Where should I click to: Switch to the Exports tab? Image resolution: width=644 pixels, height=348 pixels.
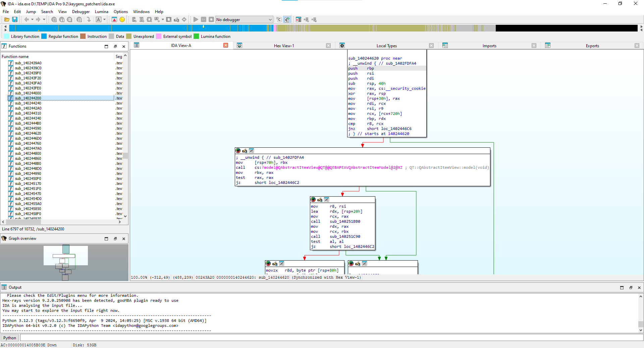click(592, 46)
